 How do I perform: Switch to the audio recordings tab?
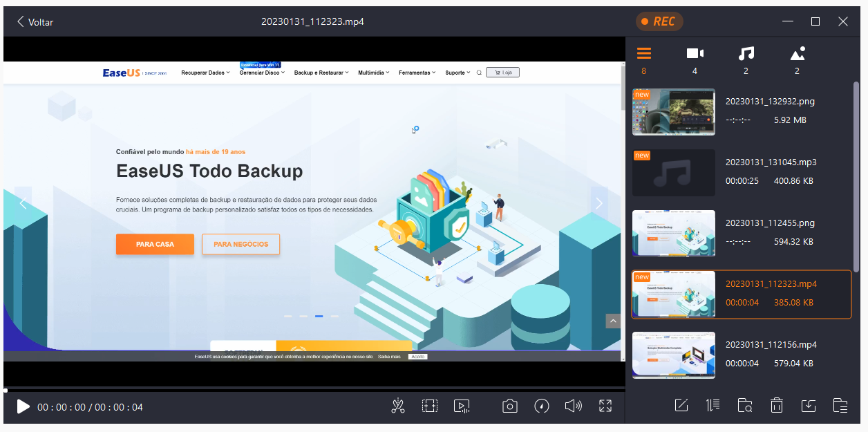746,60
